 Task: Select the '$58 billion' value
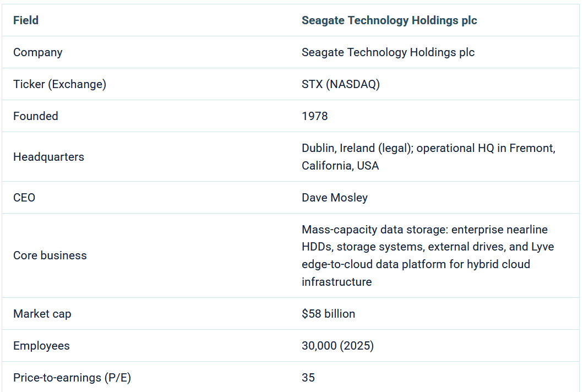tap(328, 314)
